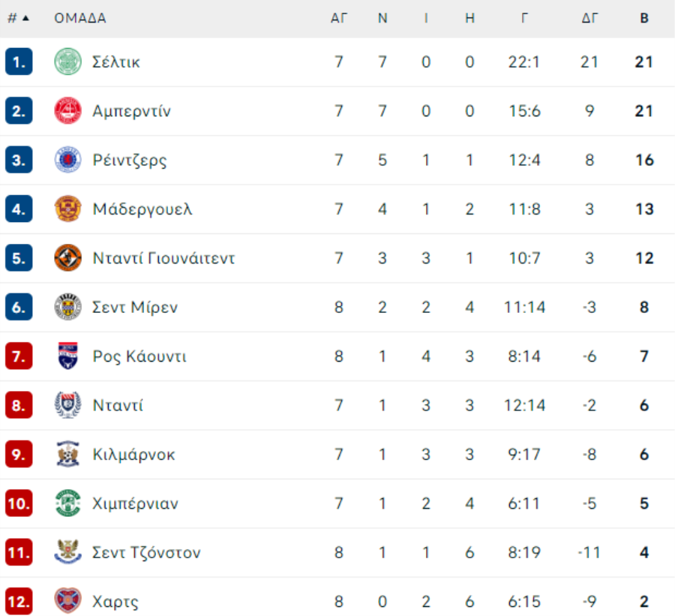Open the Ντάντι Γιουνάιτεντ team link
Viewport: 675px width, 616px height.
point(164,258)
